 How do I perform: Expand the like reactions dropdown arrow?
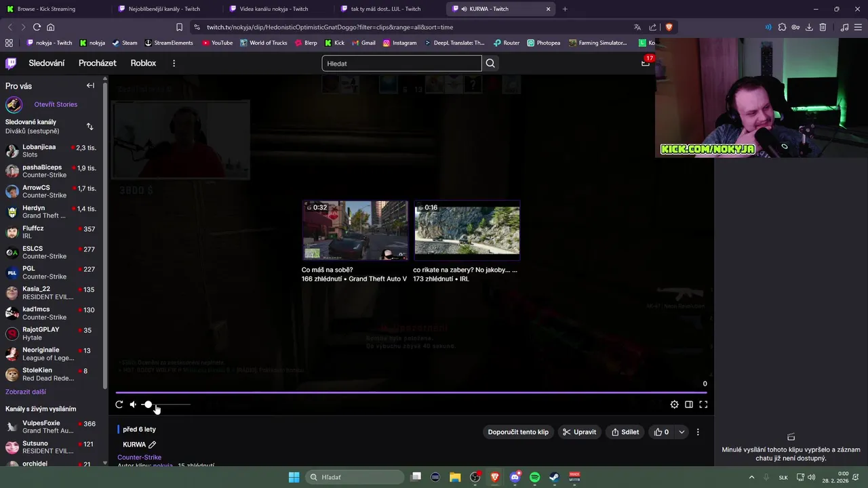[682, 432]
